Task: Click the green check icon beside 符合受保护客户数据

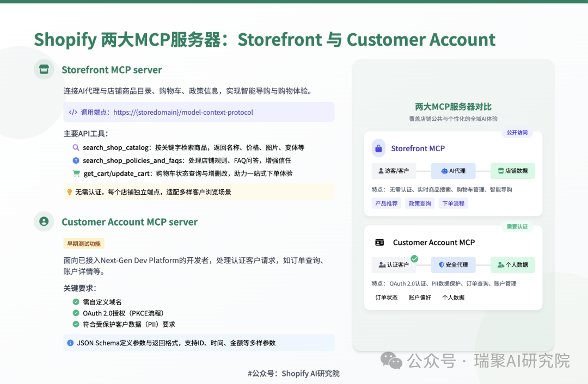Action: [76, 324]
